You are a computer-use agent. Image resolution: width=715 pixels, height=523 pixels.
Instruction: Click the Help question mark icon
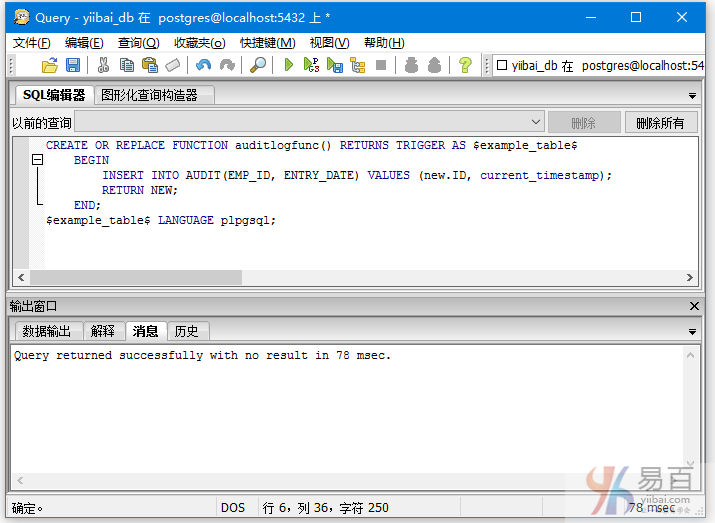point(465,65)
